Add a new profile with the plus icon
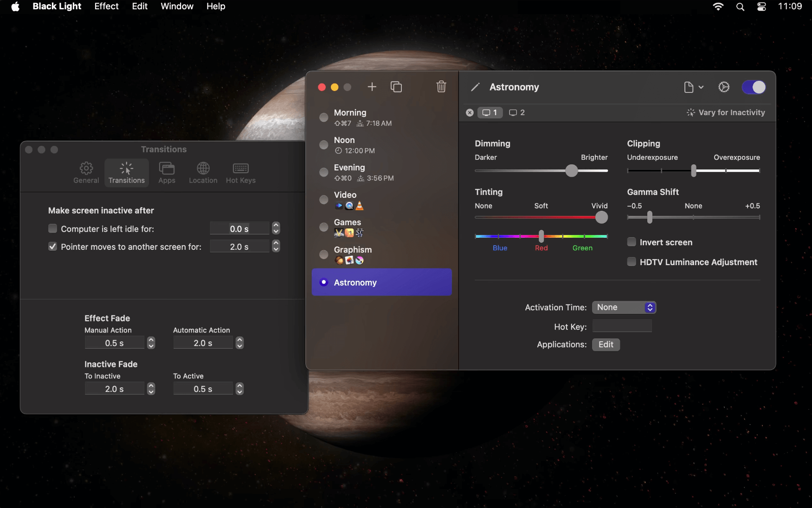Screen dimensions: 812x508 pyautogui.click(x=372, y=87)
